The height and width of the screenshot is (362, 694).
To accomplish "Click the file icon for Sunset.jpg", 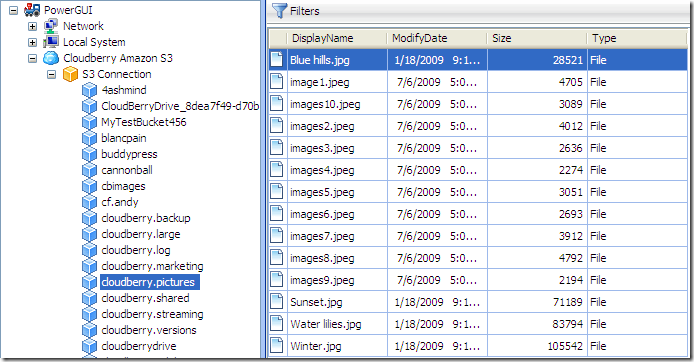I will 277,302.
